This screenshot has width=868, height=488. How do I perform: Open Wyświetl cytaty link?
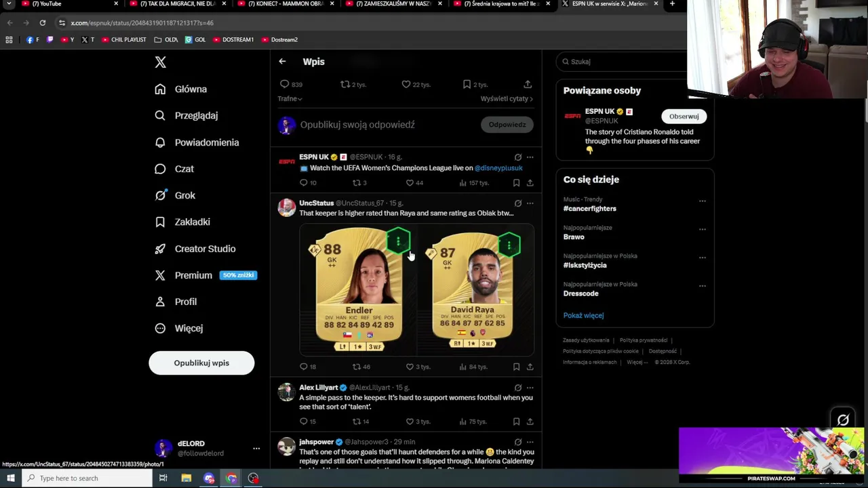507,99
